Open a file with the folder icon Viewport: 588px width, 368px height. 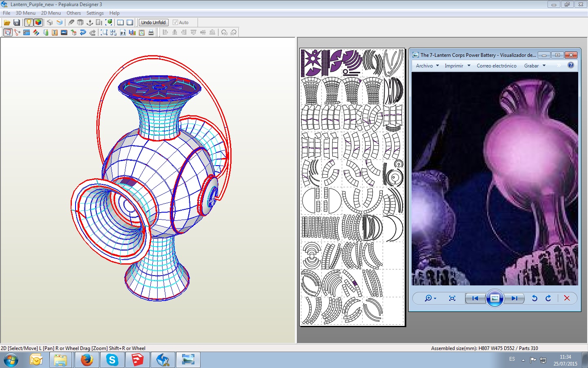pyautogui.click(x=7, y=22)
